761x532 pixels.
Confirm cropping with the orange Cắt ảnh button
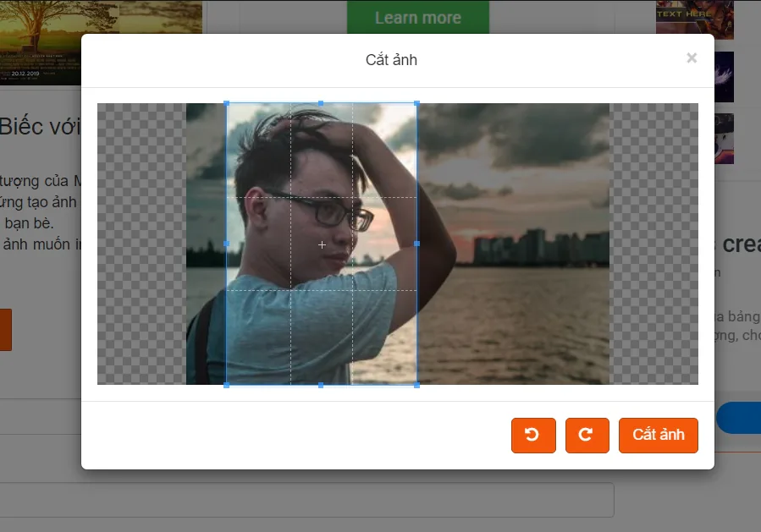658,435
